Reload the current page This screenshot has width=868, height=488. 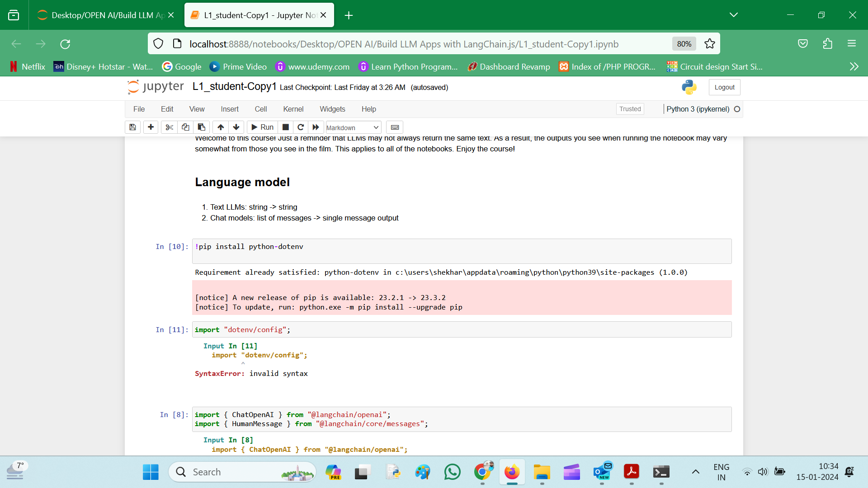point(65,44)
